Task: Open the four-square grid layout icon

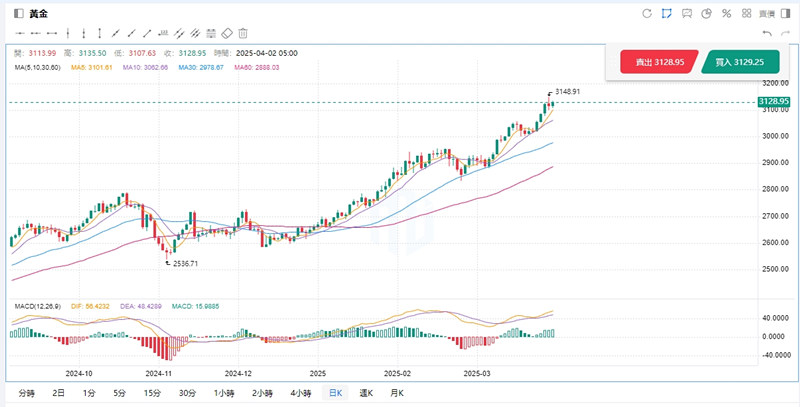Action: point(746,13)
